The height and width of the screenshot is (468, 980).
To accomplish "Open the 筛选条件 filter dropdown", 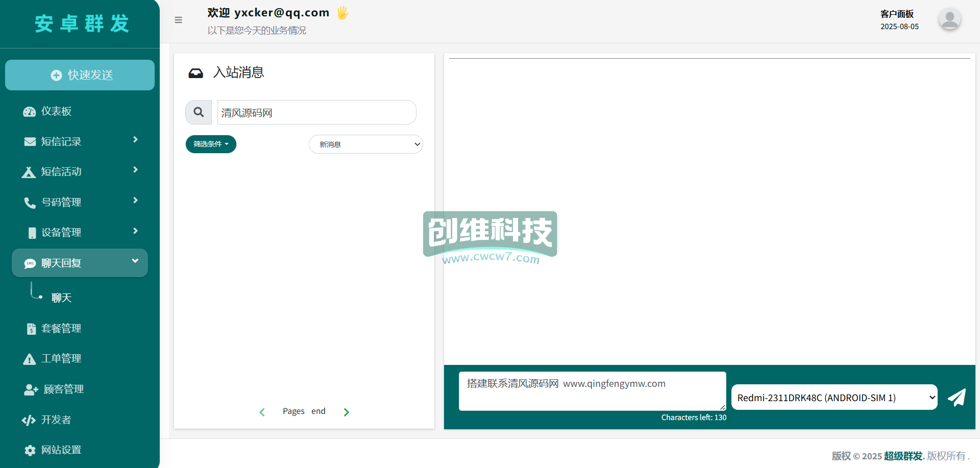I will point(211,144).
